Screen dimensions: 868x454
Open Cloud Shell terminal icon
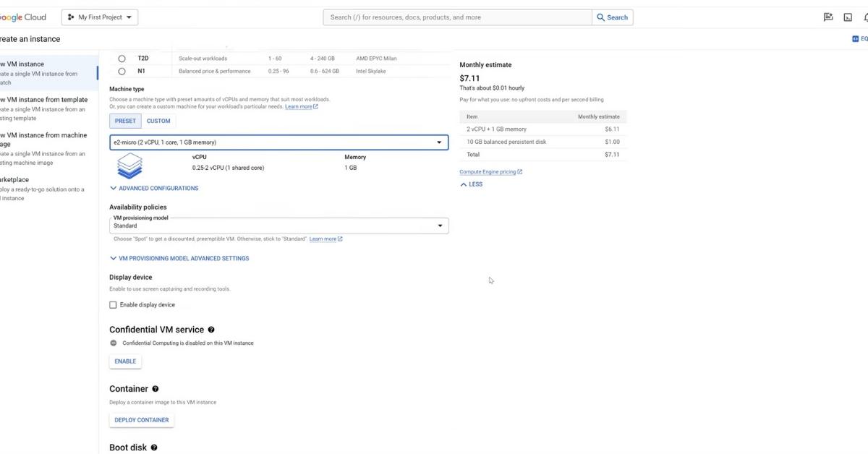tap(848, 17)
